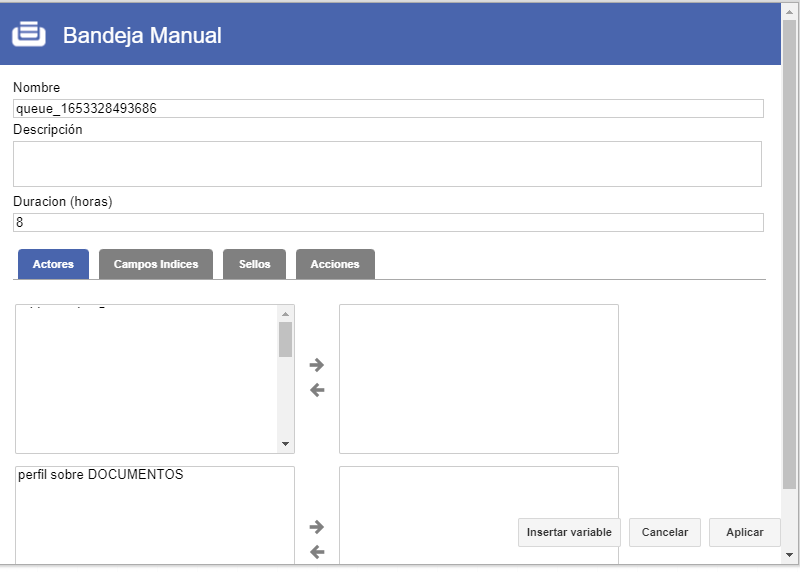The height and width of the screenshot is (572, 800).
Task: Click the actors list scrollbar thumb
Action: click(285, 339)
